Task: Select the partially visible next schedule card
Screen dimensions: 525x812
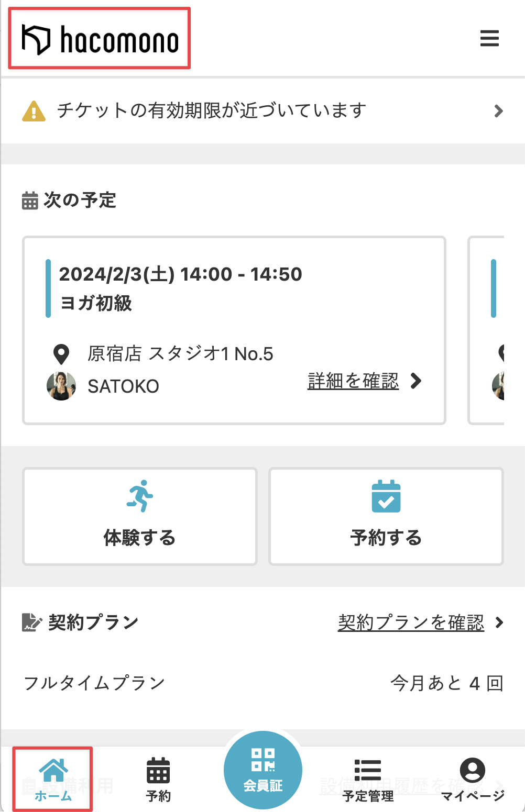Action: (x=486, y=330)
